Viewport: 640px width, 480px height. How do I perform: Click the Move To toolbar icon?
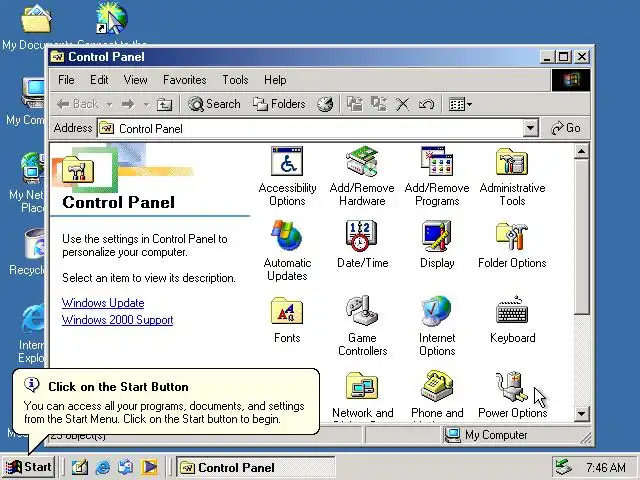(354, 104)
